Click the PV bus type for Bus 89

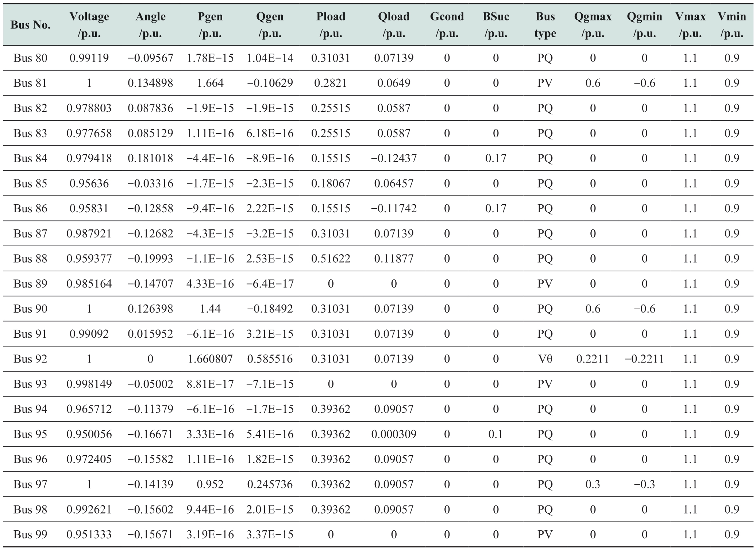pos(545,284)
